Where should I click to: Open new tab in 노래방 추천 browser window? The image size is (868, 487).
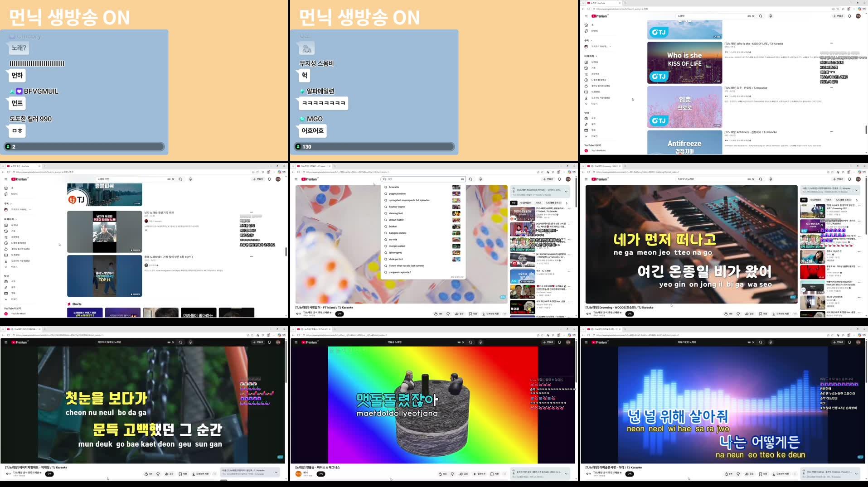pos(45,166)
